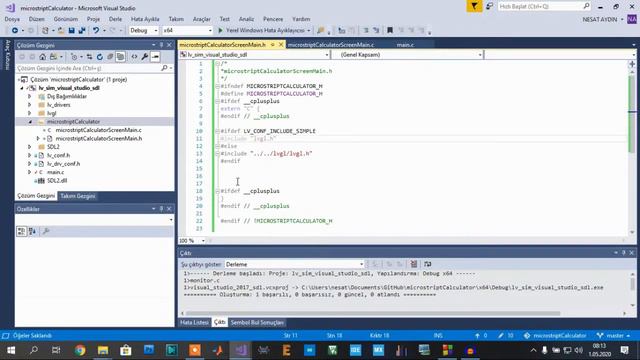Image resolution: width=640 pixels, height=360 pixels.
Task: Click the categorized view icon in Özellikler
Action: click(22, 232)
